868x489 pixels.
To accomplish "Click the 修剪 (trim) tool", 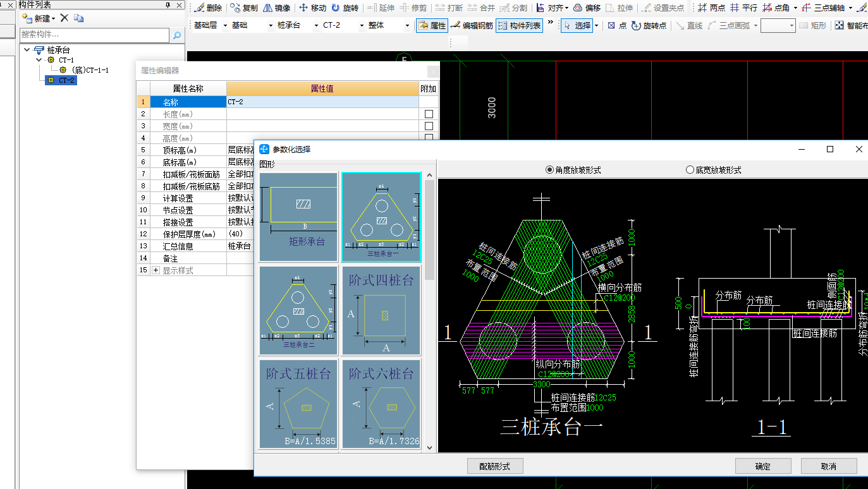I will [413, 8].
